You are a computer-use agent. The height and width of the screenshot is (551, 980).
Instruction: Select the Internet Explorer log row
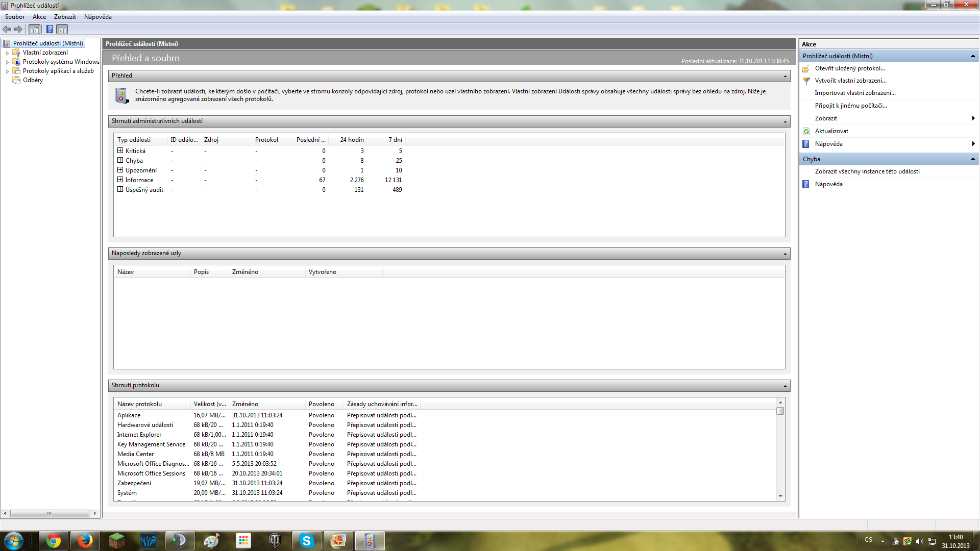point(267,435)
